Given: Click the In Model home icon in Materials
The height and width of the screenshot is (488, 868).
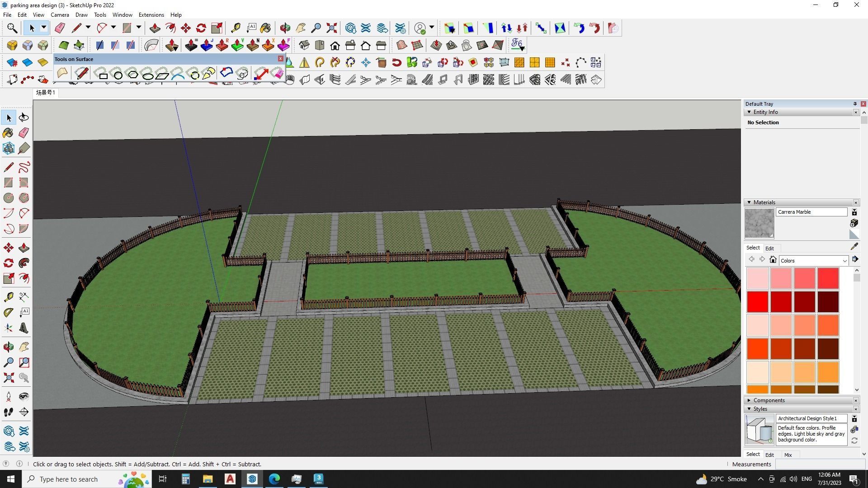Looking at the screenshot, I should [773, 259].
